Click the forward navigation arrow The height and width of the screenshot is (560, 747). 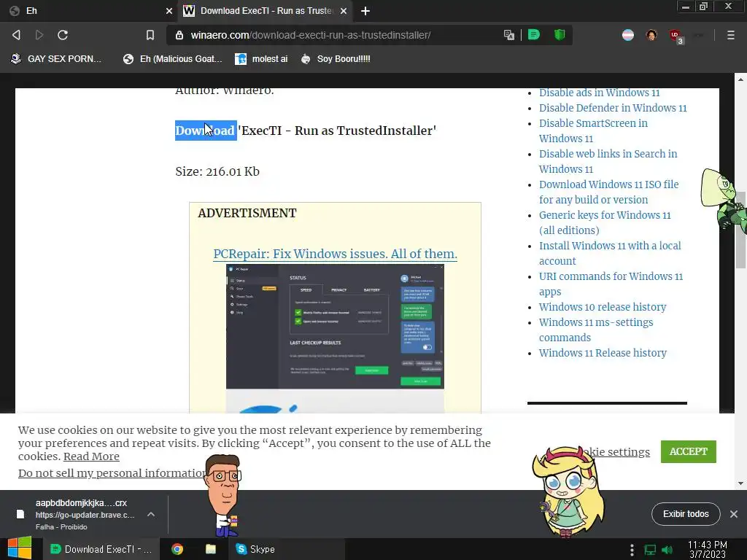click(39, 35)
